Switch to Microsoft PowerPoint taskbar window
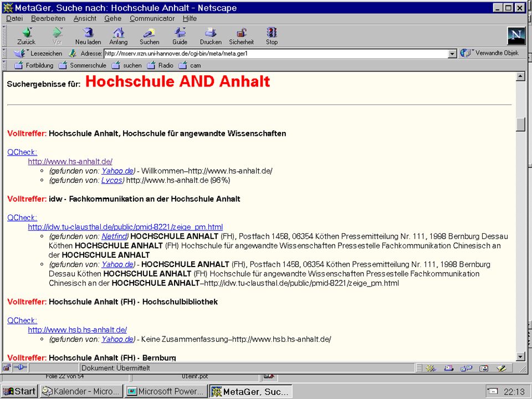This screenshot has width=532, height=399. tap(166, 392)
